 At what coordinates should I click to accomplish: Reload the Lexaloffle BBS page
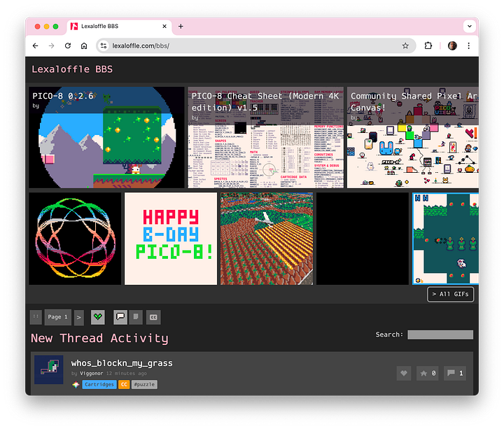(68, 45)
